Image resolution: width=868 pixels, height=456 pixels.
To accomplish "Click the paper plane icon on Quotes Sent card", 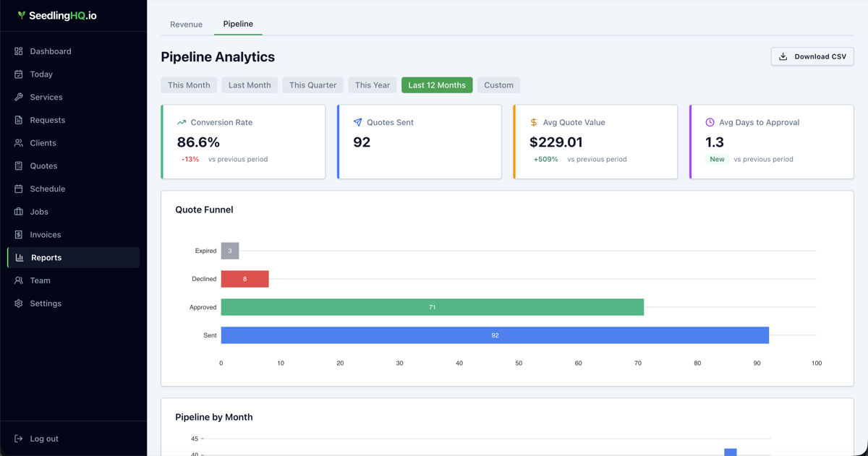I will pyautogui.click(x=357, y=122).
